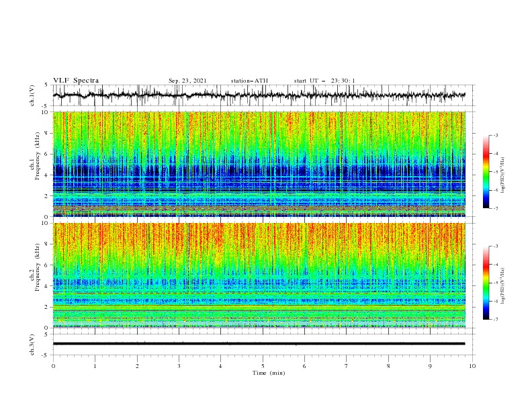Click the upper log(PSD) colorbar label

502,175
